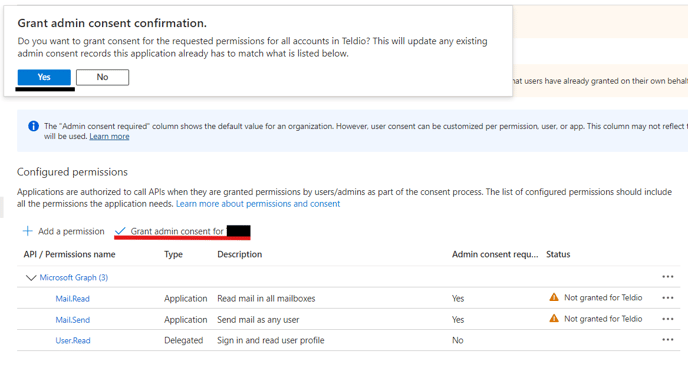This screenshot has width=688, height=371.
Task: Open the Mail.Send permission
Action: coord(72,320)
